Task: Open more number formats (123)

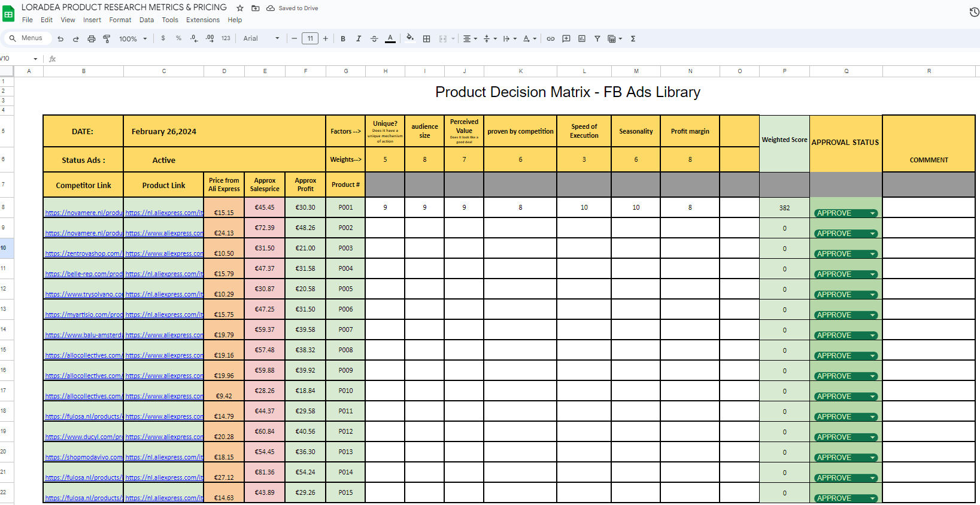Action: (226, 38)
